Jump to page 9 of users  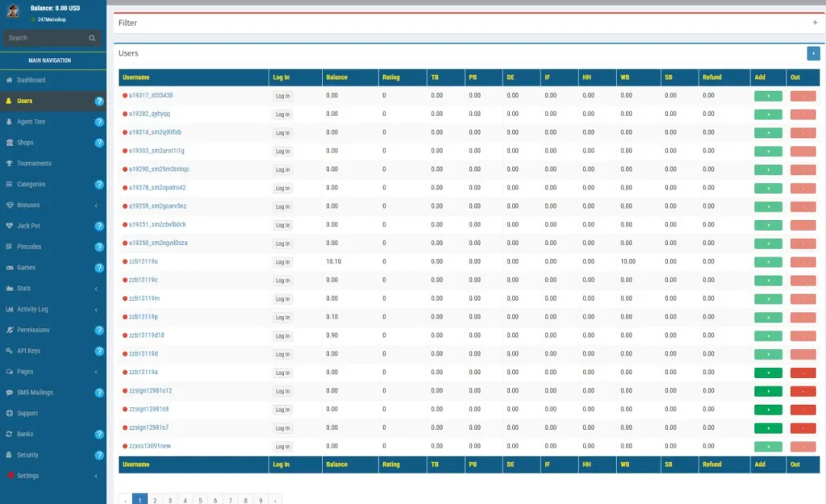coord(261,500)
